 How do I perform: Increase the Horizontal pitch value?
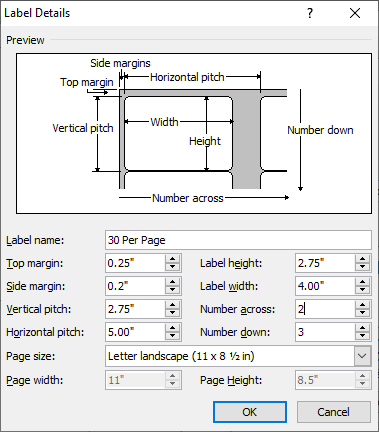click(x=173, y=328)
